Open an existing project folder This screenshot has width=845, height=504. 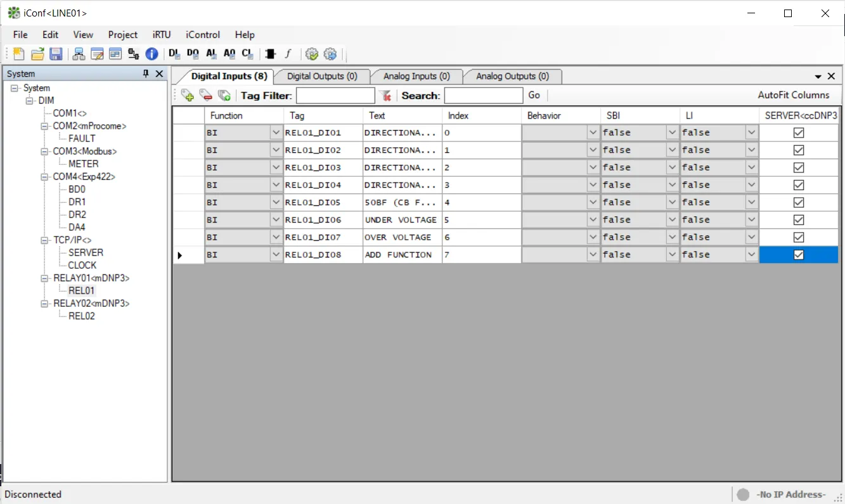tap(38, 54)
